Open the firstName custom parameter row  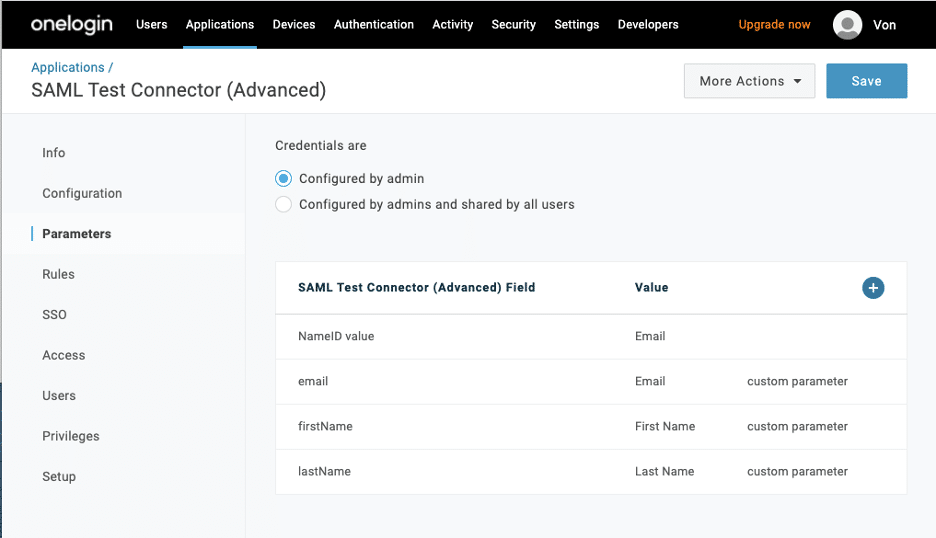(325, 426)
